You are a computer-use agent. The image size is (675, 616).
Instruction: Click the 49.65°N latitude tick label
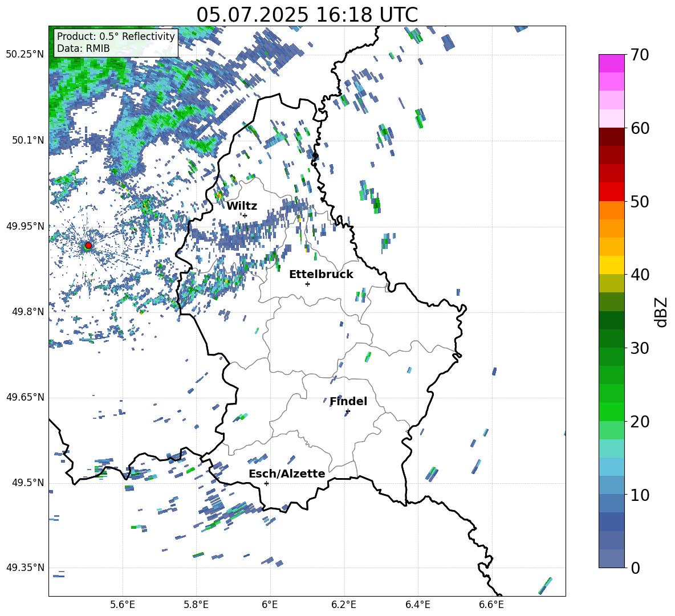[25, 397]
